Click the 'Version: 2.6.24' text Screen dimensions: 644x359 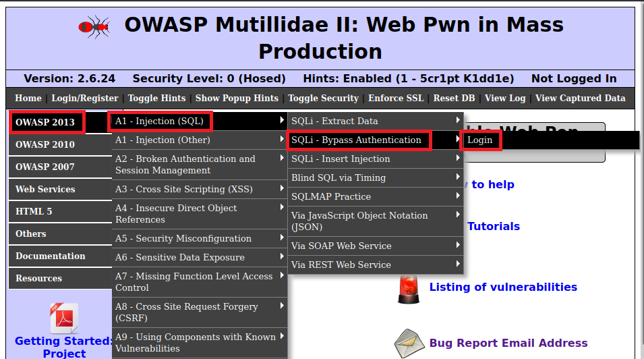click(69, 78)
